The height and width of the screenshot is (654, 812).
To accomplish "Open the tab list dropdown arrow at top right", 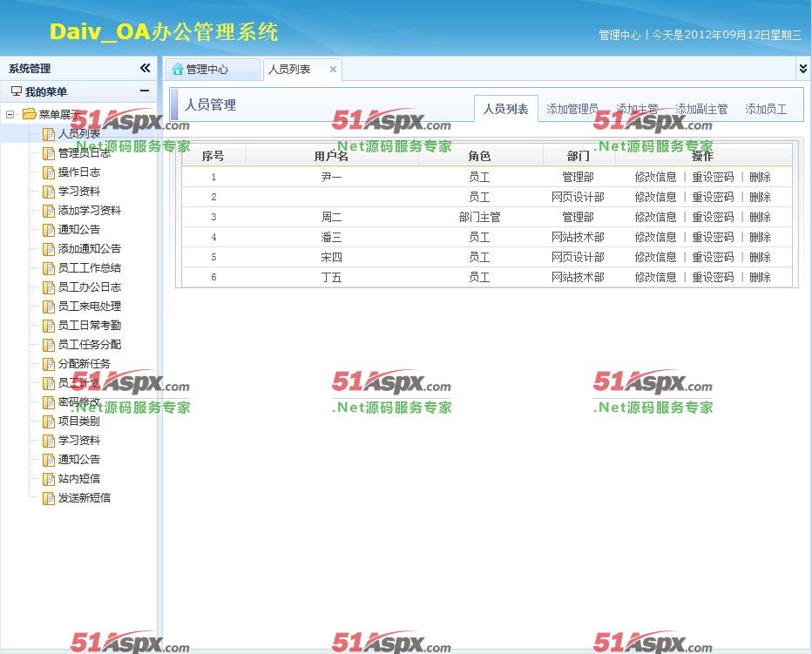I will [803, 68].
